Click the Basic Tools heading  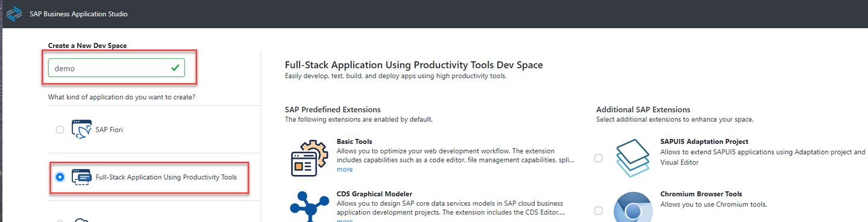pyautogui.click(x=354, y=141)
